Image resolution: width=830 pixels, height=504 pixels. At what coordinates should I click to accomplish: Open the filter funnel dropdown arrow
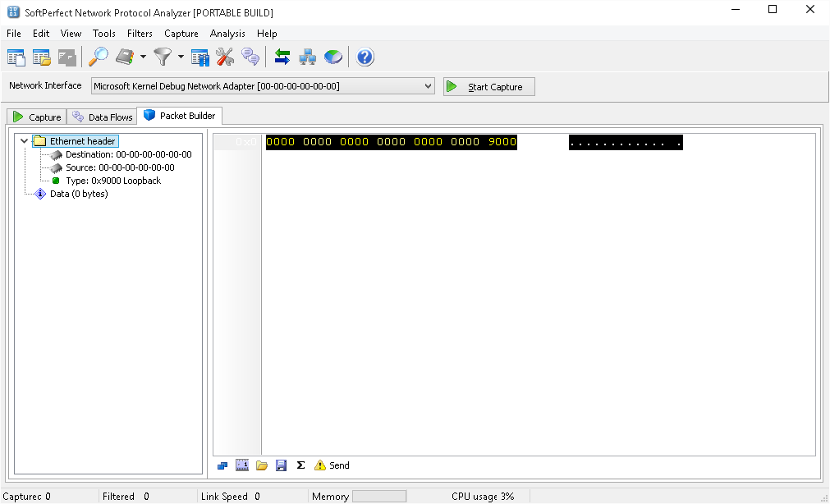pyautogui.click(x=181, y=57)
